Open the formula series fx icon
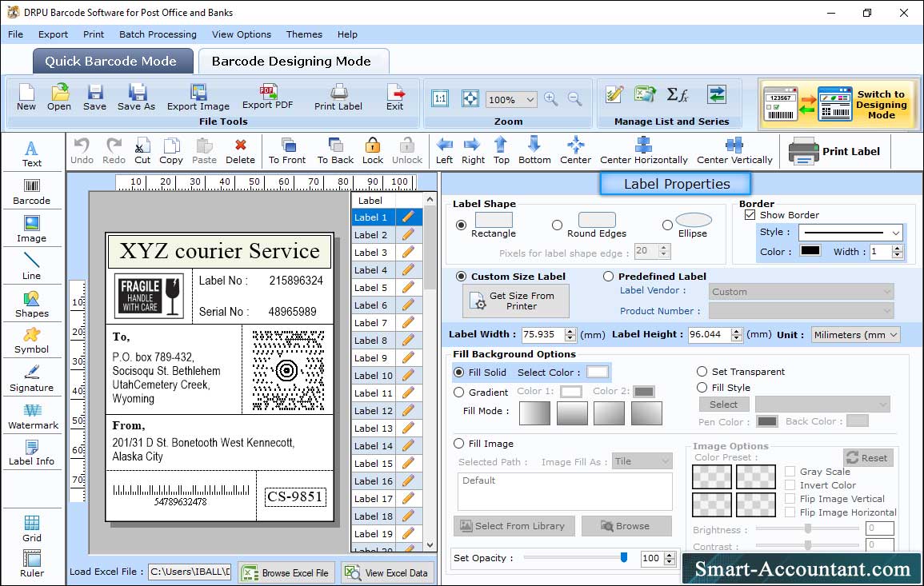This screenshot has height=586, width=924. (678, 94)
